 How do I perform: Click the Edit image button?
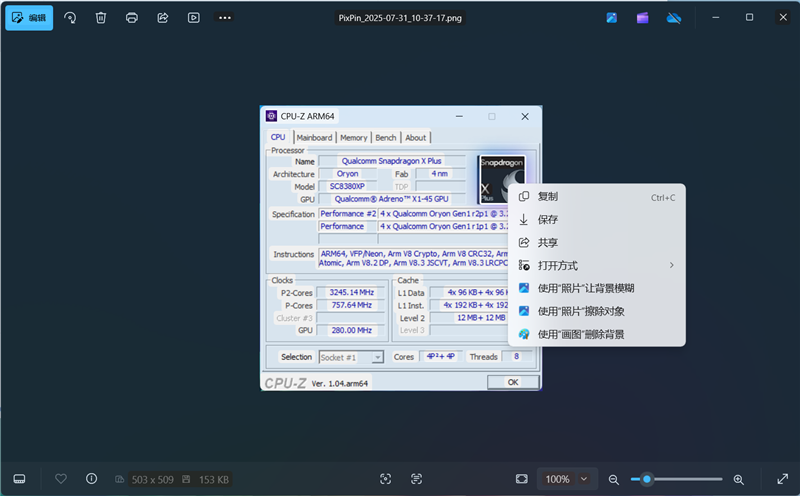coord(29,18)
